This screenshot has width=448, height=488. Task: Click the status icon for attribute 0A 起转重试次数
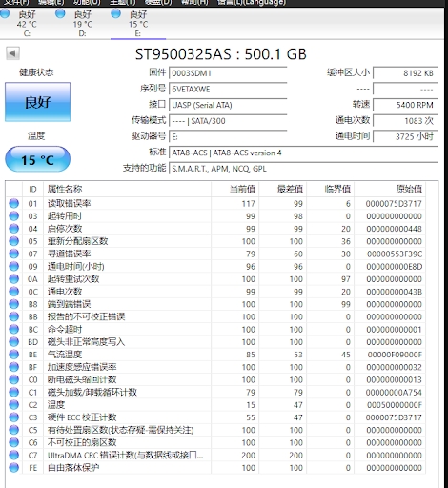coord(14,279)
